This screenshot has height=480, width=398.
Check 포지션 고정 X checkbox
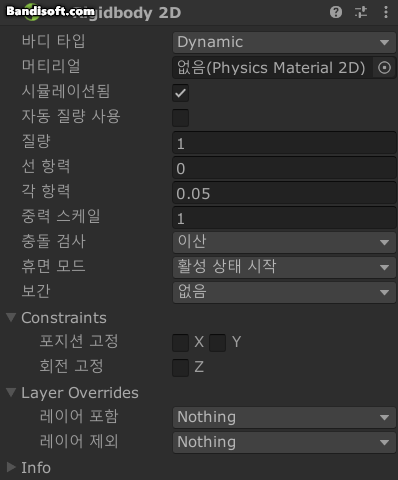[180, 343]
